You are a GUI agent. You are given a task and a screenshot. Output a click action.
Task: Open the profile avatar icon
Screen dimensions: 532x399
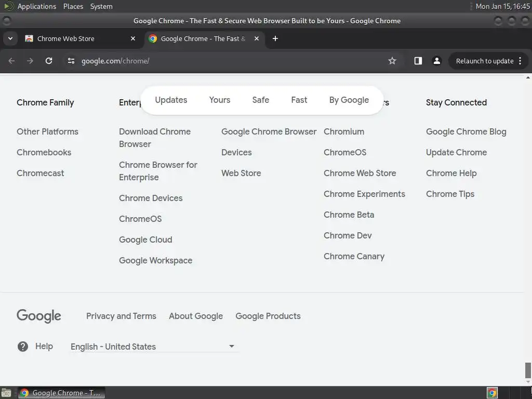tap(436, 61)
